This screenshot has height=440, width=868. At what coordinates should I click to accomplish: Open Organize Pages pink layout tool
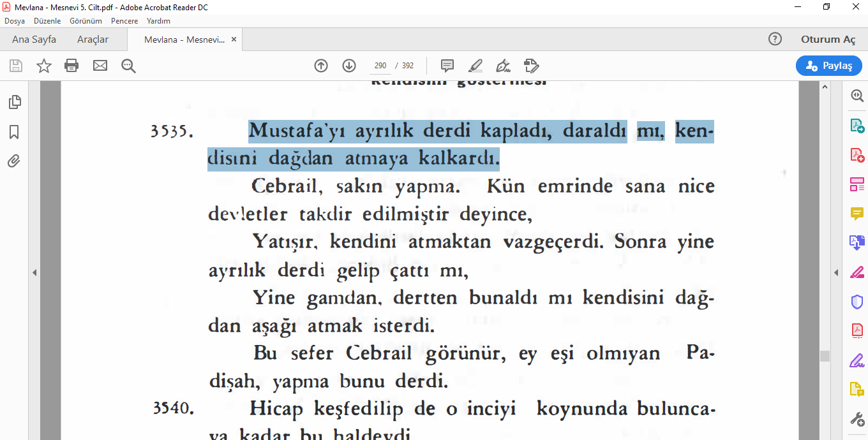click(x=857, y=185)
